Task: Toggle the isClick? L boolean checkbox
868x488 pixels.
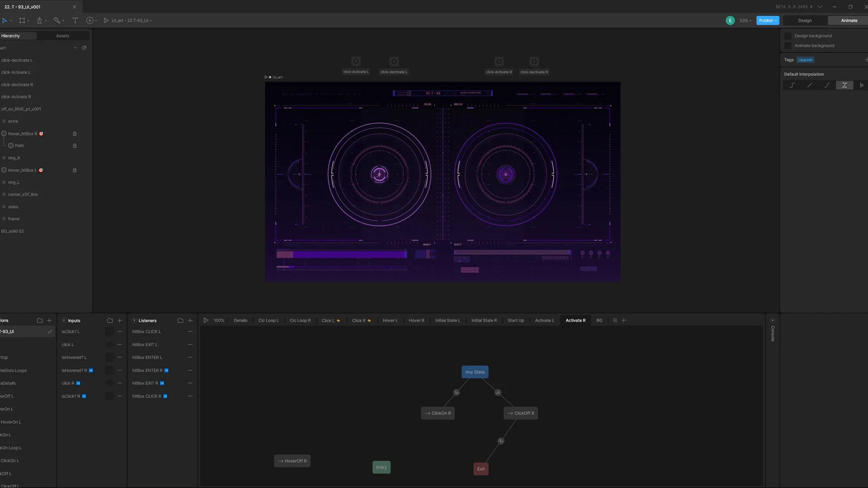Action: 109,332
